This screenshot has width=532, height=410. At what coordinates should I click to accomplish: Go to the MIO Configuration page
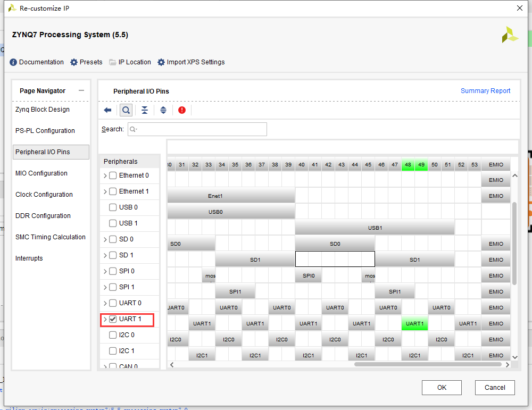pyautogui.click(x=41, y=173)
